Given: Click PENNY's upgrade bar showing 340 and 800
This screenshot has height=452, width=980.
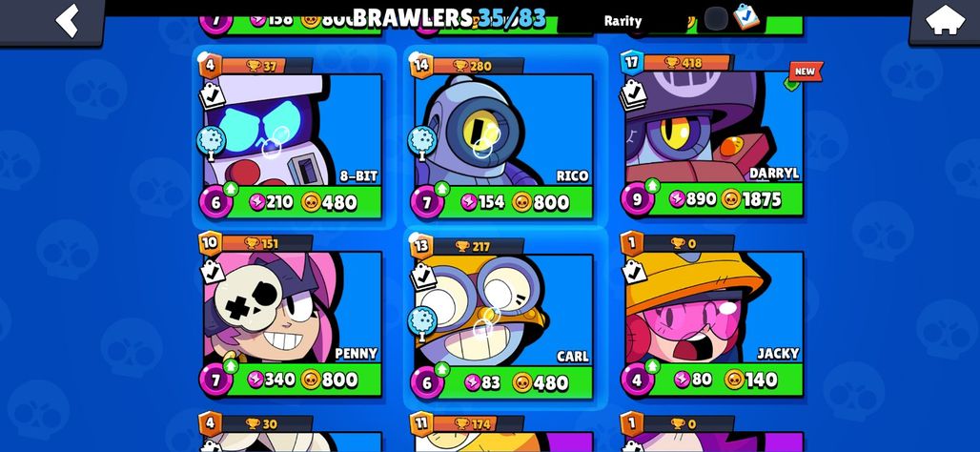Looking at the screenshot, I should (x=292, y=380).
